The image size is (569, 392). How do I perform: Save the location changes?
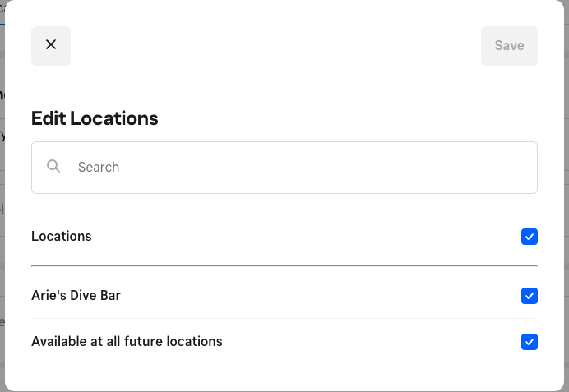(509, 46)
